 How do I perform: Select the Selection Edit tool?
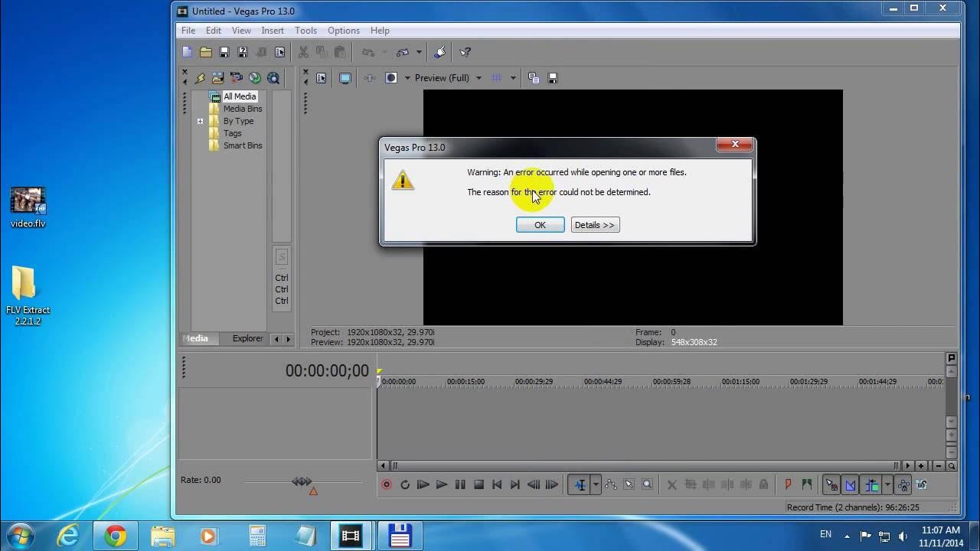pos(629,484)
